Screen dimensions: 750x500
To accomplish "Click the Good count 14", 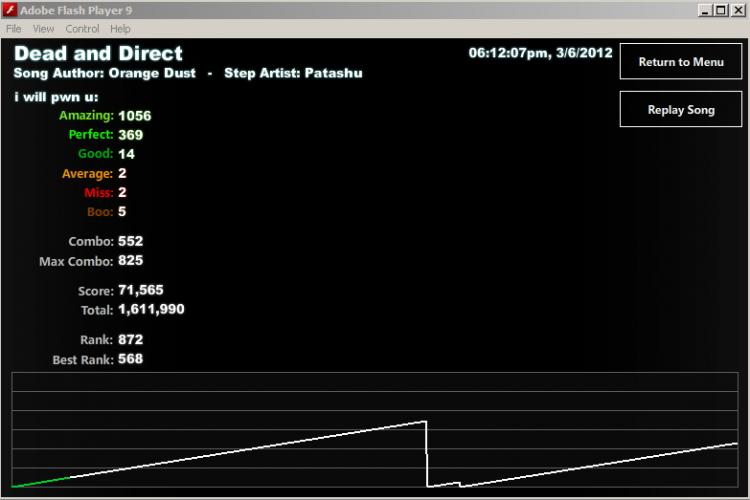I will point(126,154).
